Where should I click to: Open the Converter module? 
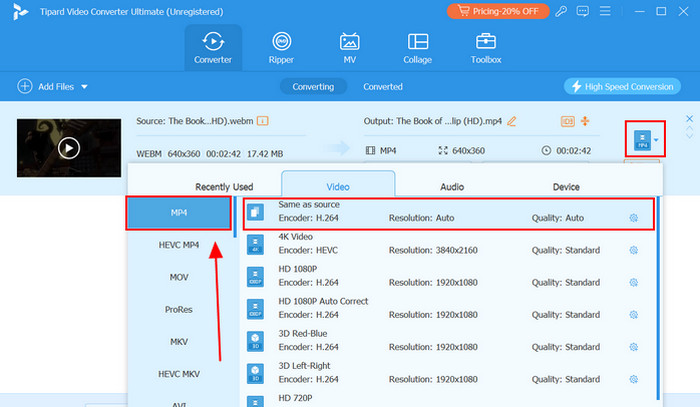pyautogui.click(x=213, y=48)
